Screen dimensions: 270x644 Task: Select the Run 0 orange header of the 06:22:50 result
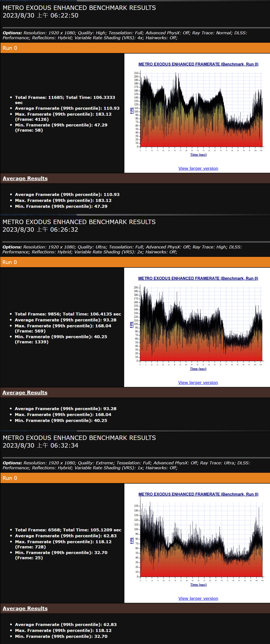point(135,48)
